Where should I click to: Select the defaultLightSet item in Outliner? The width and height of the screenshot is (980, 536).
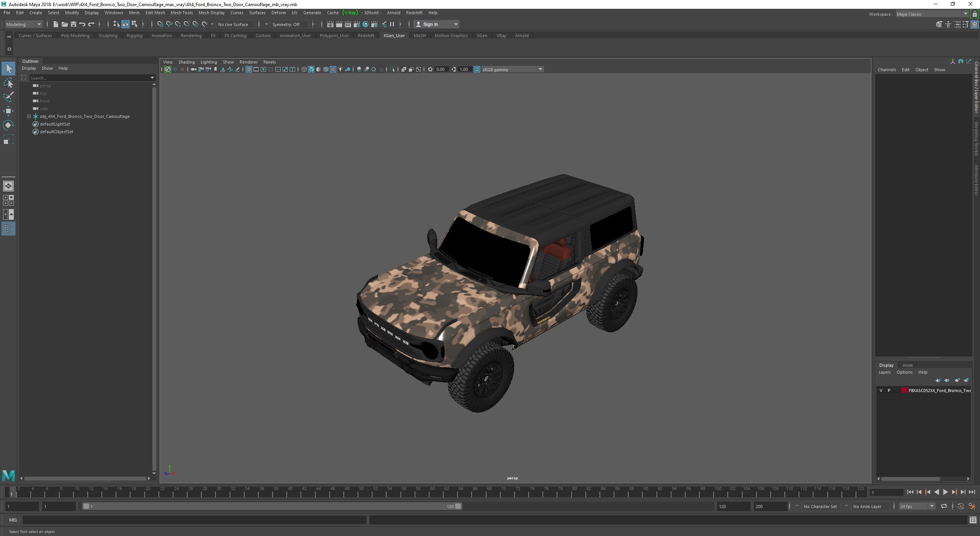pyautogui.click(x=55, y=124)
